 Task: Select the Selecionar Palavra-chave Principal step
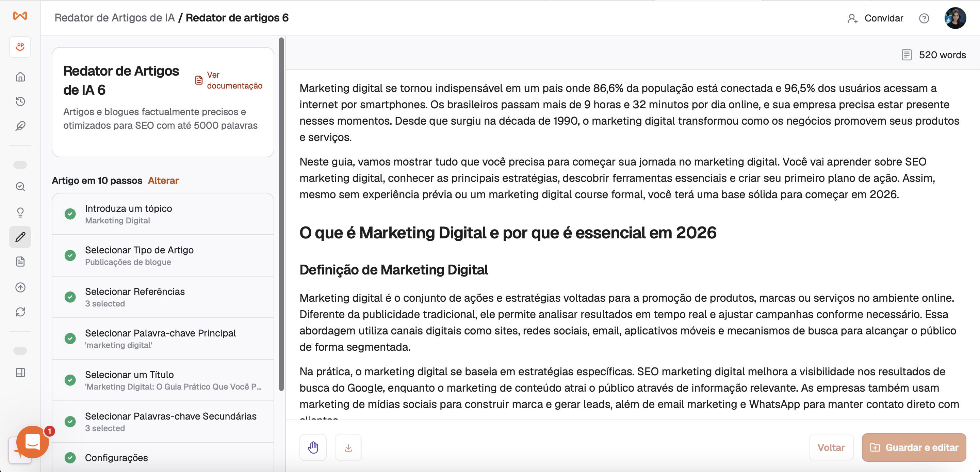tap(163, 339)
